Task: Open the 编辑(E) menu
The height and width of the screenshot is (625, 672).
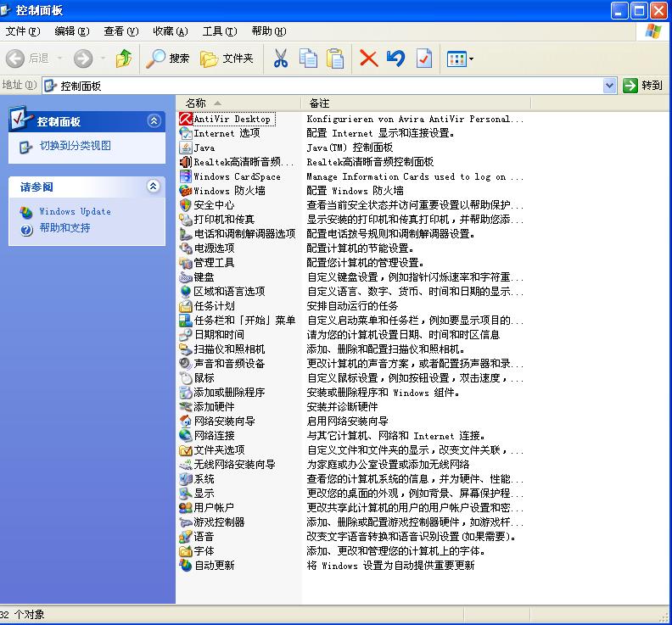Action: click(x=72, y=31)
